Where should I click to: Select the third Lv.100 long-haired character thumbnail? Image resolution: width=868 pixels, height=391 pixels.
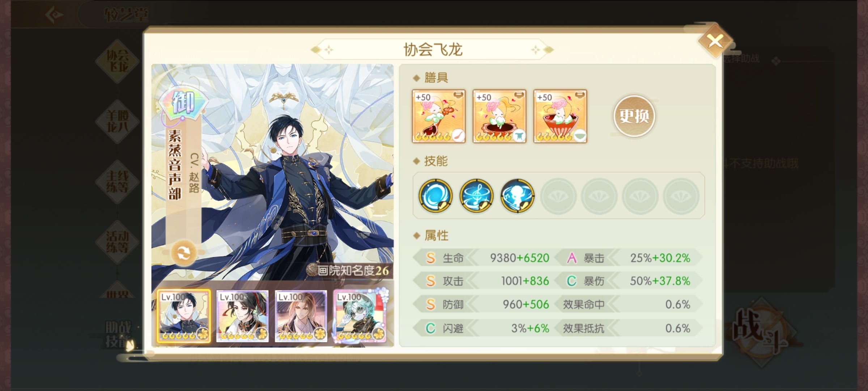pos(301,316)
